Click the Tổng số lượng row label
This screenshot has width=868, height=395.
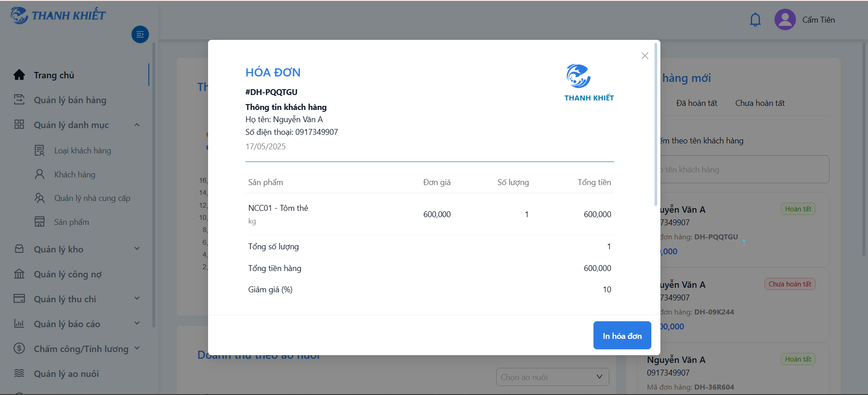click(x=273, y=247)
